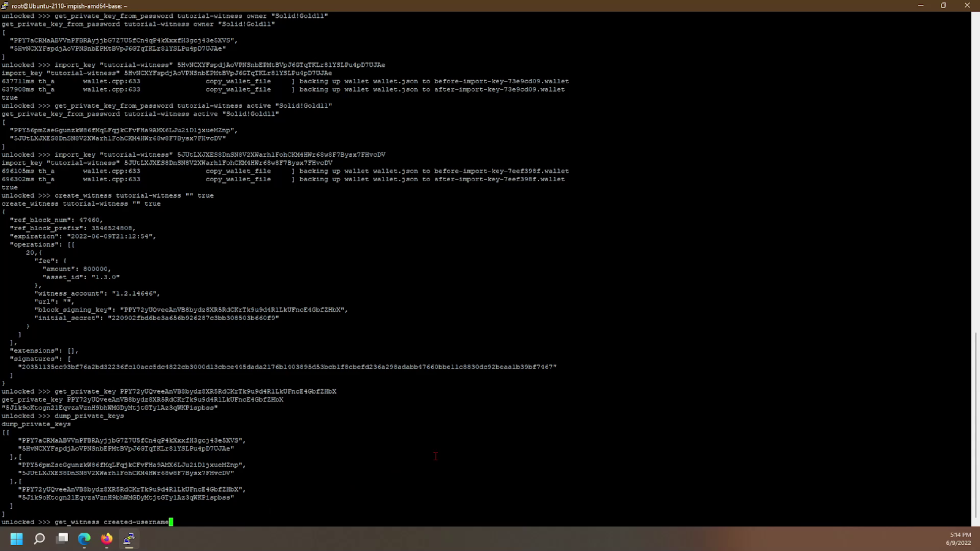
Task: Click the 'unlocked >>> create_witness tutorial-witness' command line
Action: click(108, 196)
